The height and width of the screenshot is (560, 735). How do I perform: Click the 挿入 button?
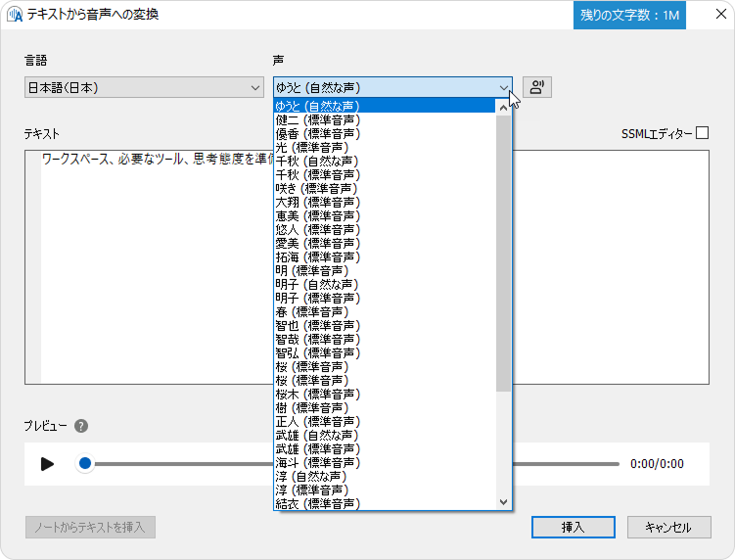pyautogui.click(x=573, y=527)
